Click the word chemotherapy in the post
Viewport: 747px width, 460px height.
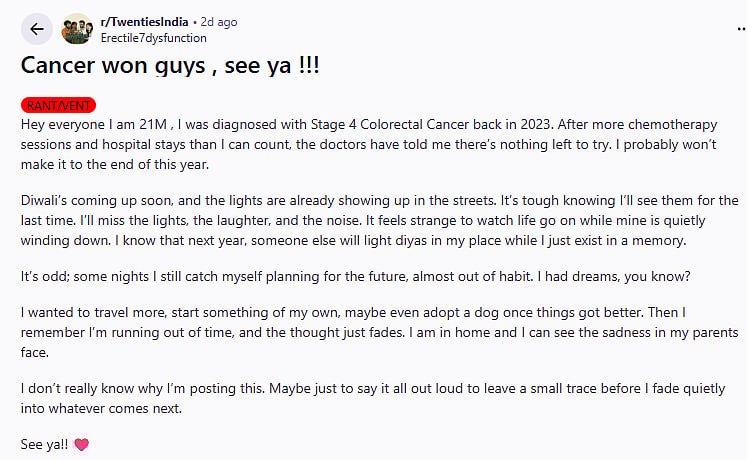(676, 125)
